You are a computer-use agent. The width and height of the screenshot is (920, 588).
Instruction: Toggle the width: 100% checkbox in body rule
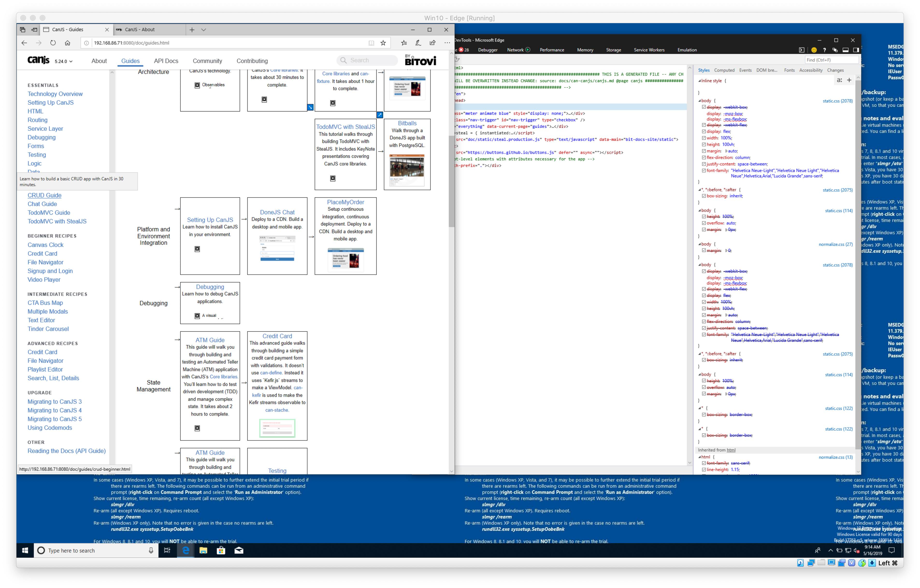point(704,138)
